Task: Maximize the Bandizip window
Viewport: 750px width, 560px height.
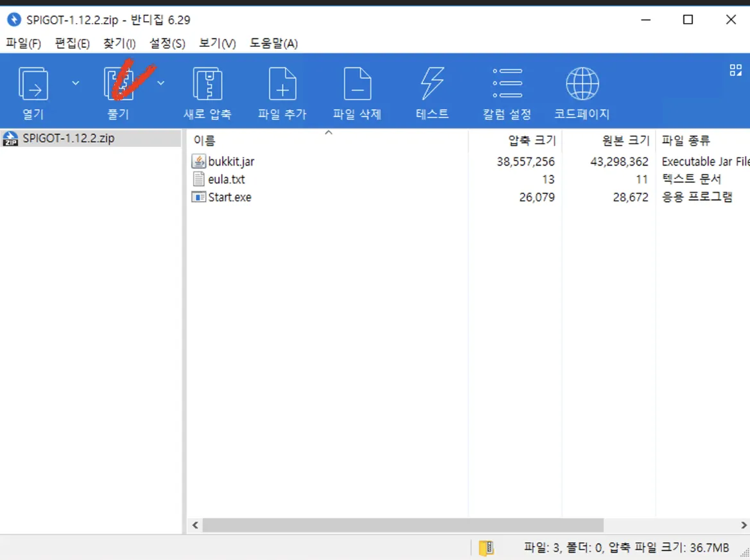Action: [x=688, y=20]
